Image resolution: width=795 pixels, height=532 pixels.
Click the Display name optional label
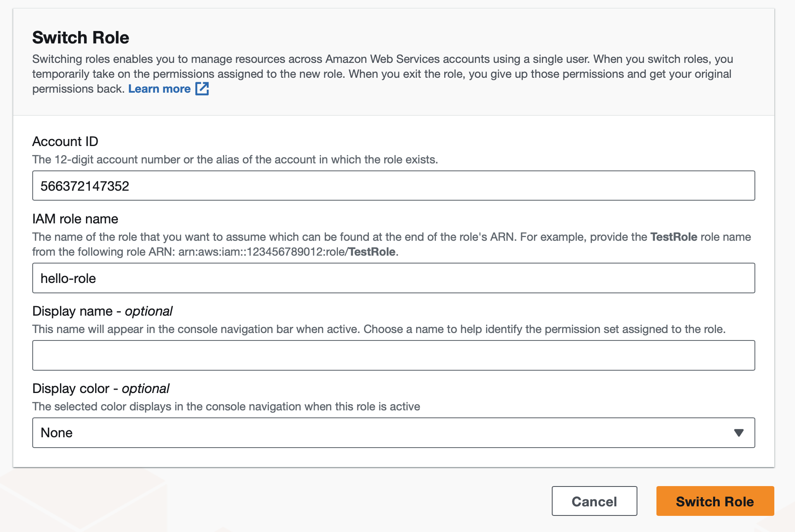[x=102, y=311]
